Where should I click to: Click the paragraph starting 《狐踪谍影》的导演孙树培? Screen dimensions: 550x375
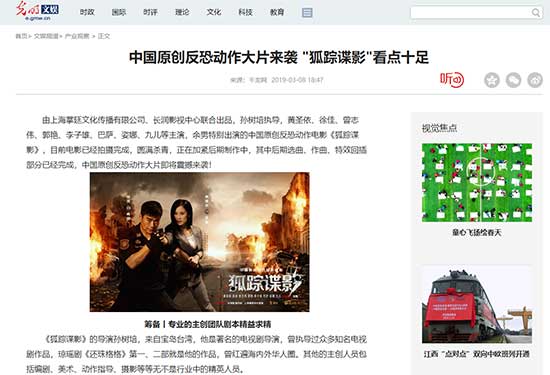196,354
